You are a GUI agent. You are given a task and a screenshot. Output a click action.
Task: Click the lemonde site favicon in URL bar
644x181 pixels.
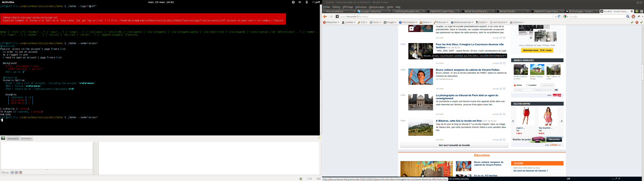(x=337, y=16)
